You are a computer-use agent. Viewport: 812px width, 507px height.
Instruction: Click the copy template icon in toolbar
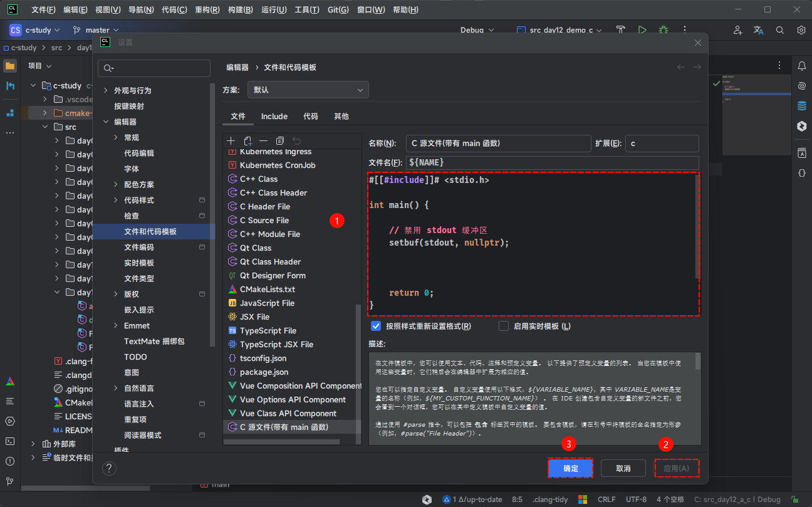pyautogui.click(x=280, y=141)
